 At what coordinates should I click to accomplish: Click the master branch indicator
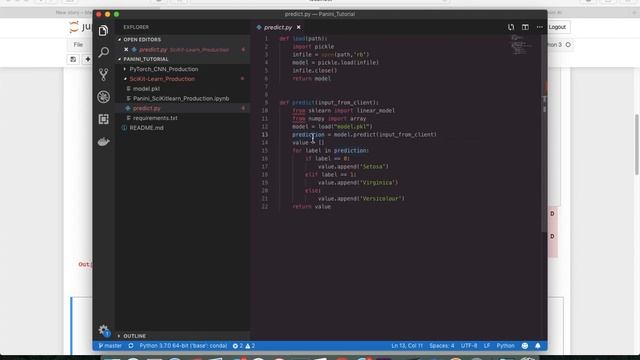[x=110, y=346]
